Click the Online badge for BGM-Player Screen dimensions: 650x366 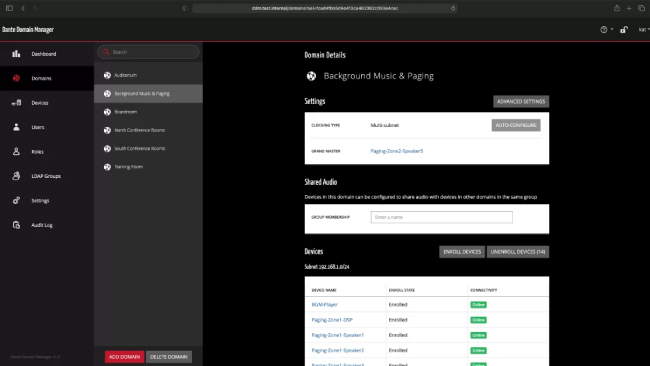pyautogui.click(x=478, y=305)
